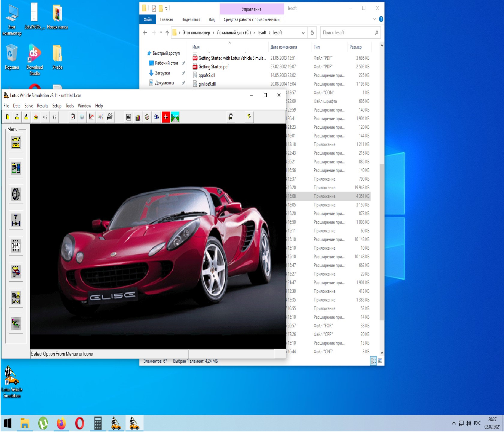Open Средства работы с приложениями tab

[252, 19]
